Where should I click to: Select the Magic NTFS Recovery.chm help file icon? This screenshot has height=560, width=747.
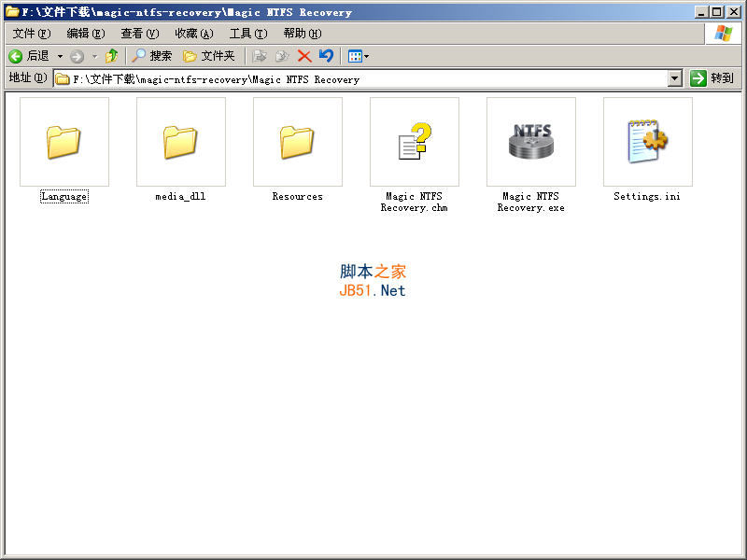point(415,142)
